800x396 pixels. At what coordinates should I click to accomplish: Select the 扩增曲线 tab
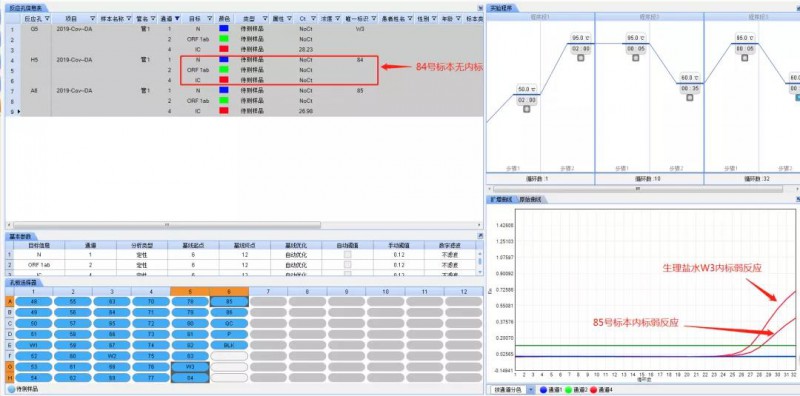click(502, 200)
